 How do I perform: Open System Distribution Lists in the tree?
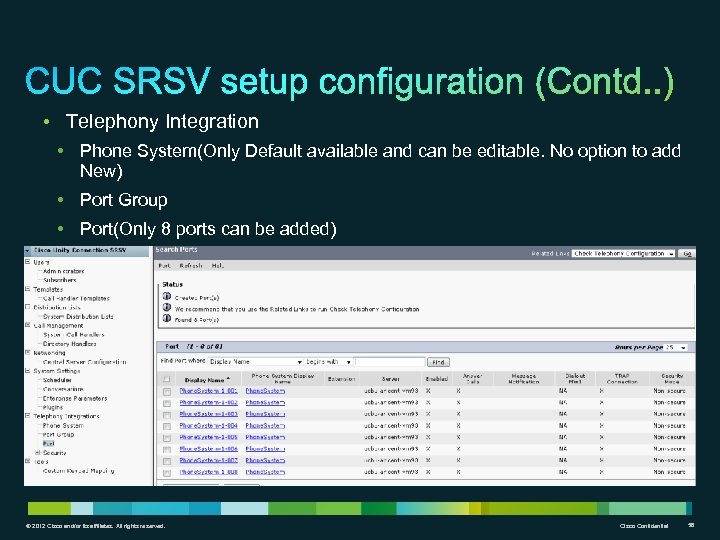click(78, 316)
